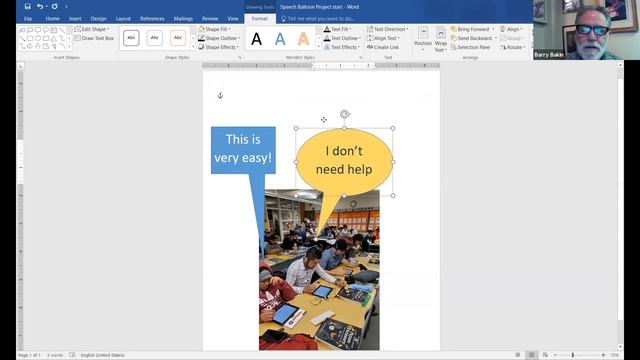
Task: Click English (United States) language indicator
Action: [x=102, y=355]
